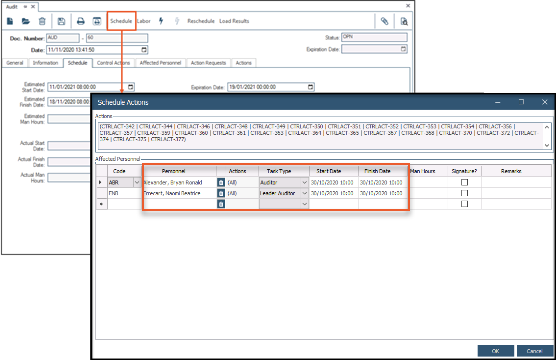Open the document search icon
Viewport: 556px width, 360px height.
[404, 21]
